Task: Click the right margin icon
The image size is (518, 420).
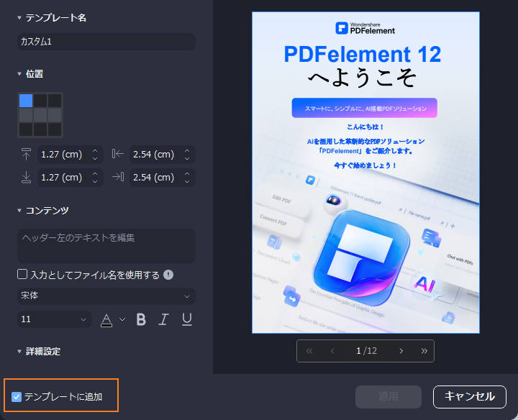Action: 117,177
